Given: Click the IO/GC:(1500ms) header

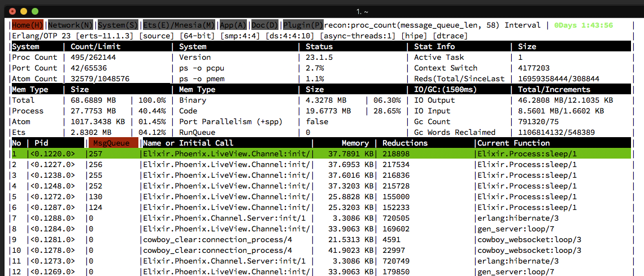Looking at the screenshot, I should 446,89.
